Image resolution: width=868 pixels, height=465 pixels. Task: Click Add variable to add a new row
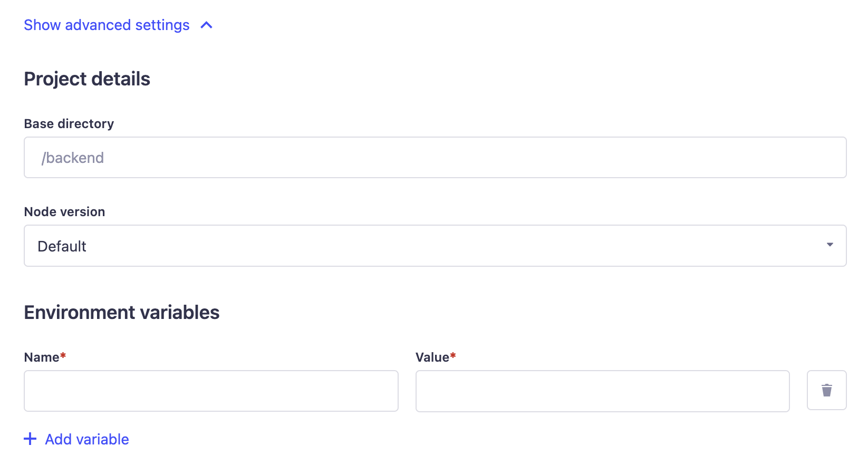[86, 439]
